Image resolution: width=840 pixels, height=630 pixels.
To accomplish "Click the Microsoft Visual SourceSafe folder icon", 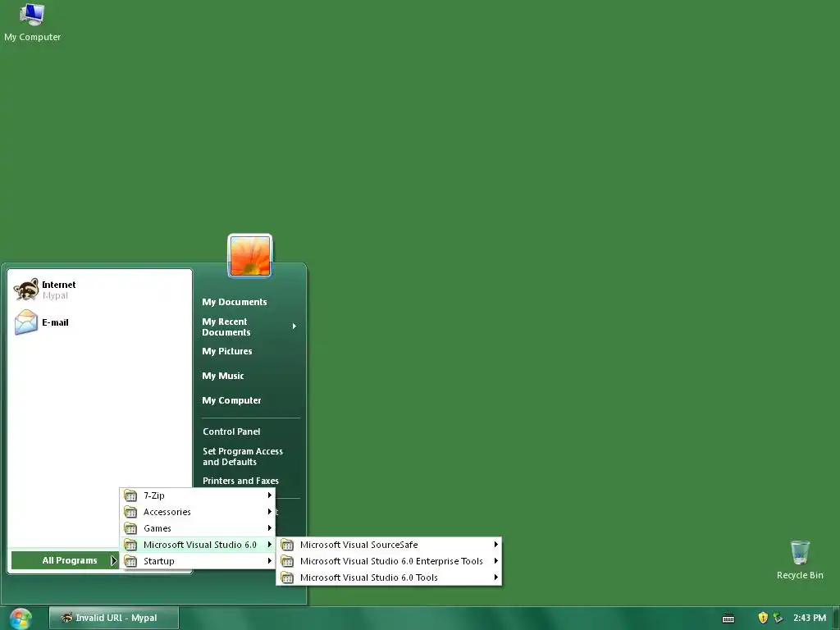I will point(287,545).
